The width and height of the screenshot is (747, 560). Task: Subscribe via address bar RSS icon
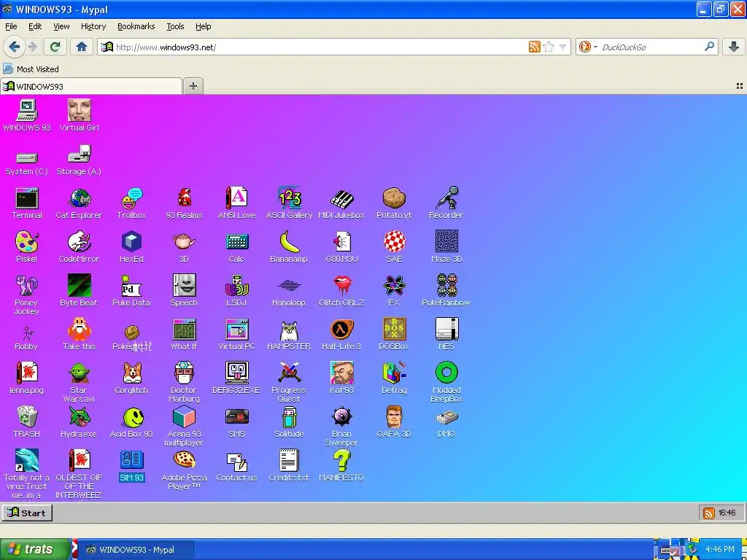tap(535, 47)
